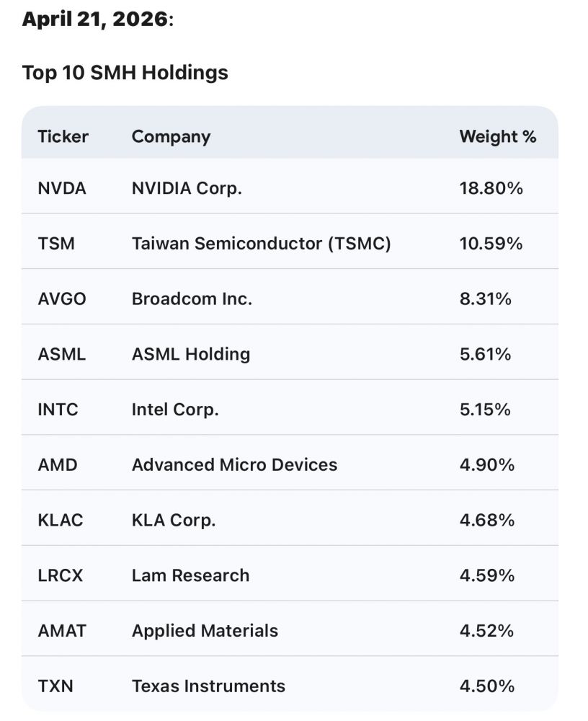Click Taiwan Semiconductor (TSMC) entry
Image resolution: width=588 pixels, height=721 pixels.
261,244
